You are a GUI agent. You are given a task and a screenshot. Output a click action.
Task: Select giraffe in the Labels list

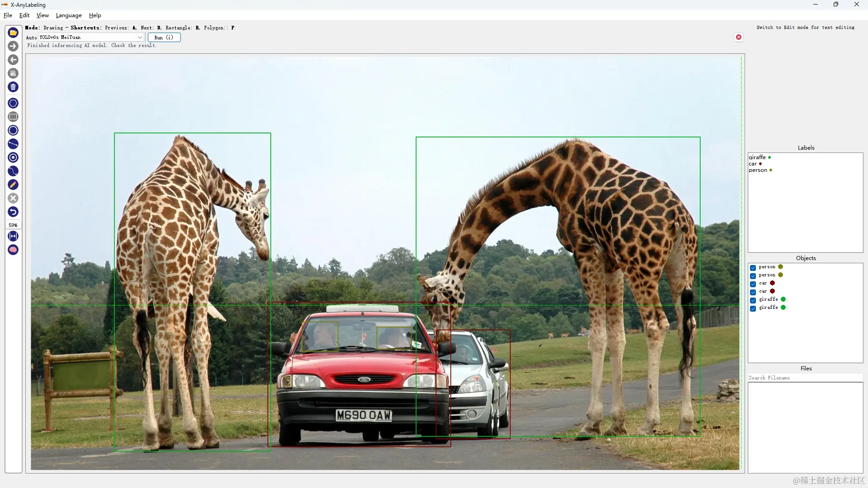757,157
